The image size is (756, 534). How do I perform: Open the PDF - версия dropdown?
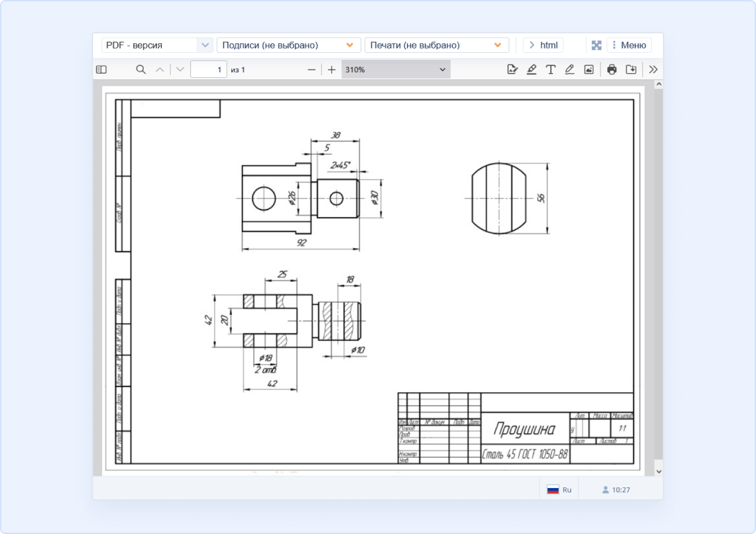click(x=157, y=45)
